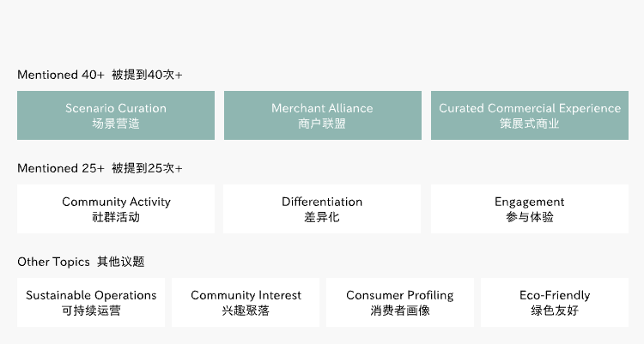Click the Chinese heading 被提到25次+

tap(147, 168)
